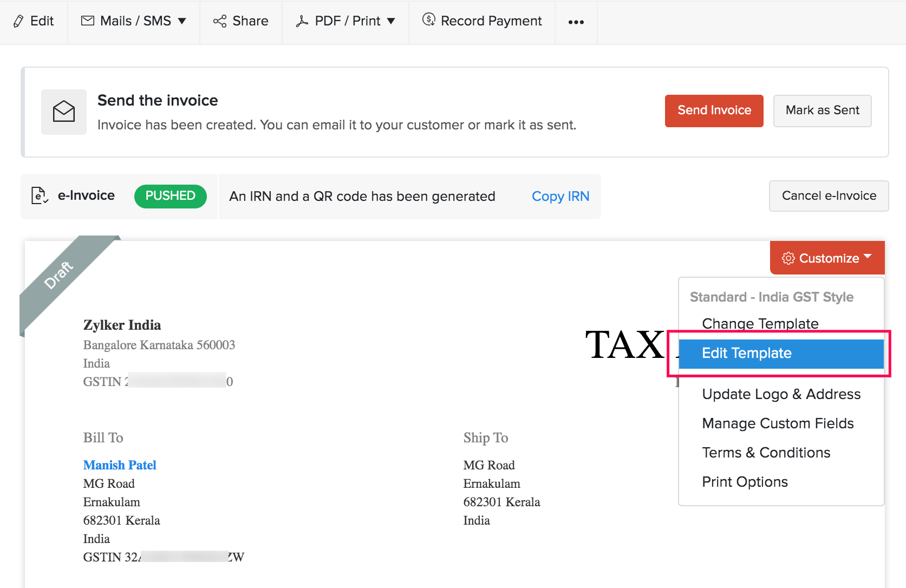This screenshot has height=588, width=906.
Task: Click the gear icon on Customize button
Action: pos(788,258)
